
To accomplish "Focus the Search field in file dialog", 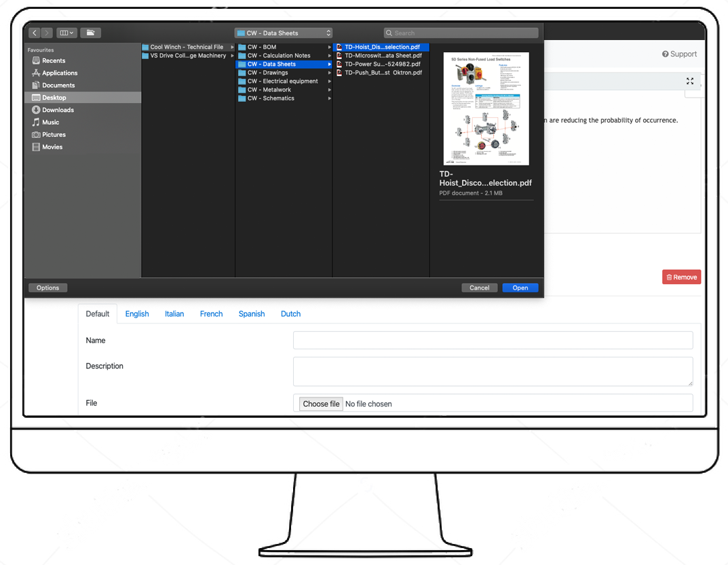I will click(461, 33).
